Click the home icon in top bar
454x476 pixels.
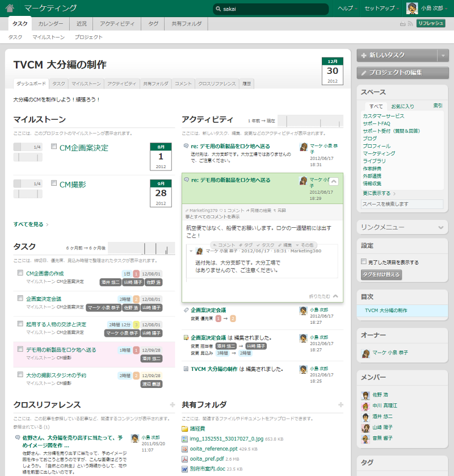(10, 9)
